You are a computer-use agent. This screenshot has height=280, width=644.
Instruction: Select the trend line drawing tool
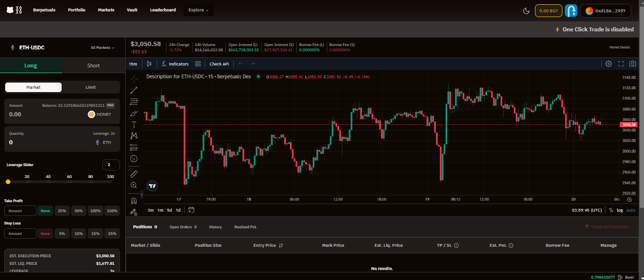(134, 90)
